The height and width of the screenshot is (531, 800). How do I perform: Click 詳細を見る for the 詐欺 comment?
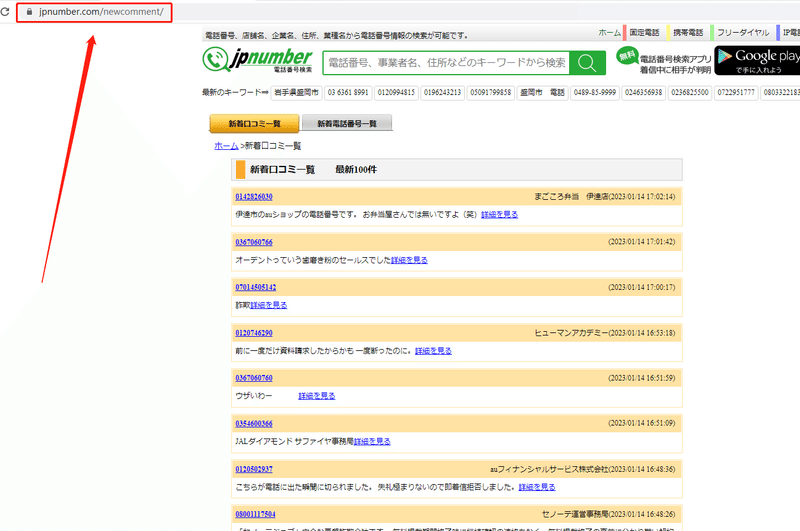click(268, 305)
